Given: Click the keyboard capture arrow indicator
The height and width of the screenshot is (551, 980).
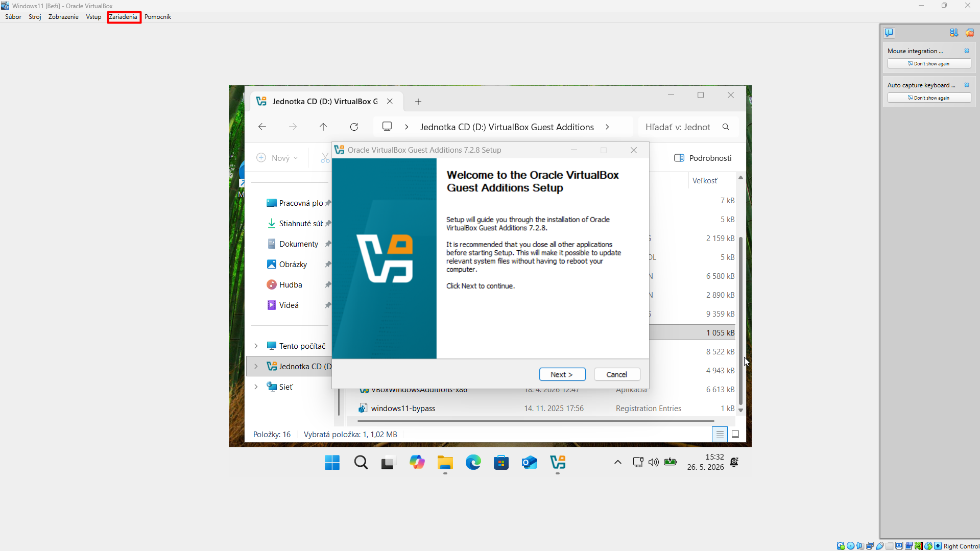Looking at the screenshot, I should [938, 546].
